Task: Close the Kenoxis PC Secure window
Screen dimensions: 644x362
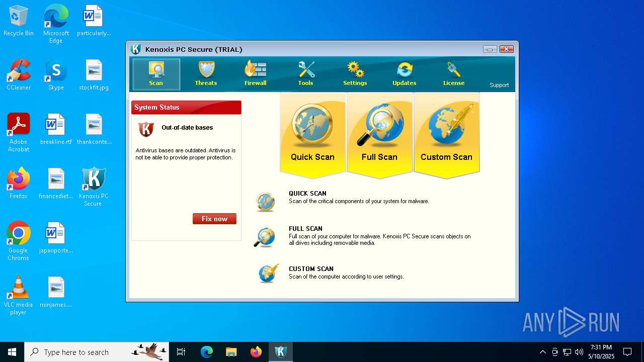Action: pyautogui.click(x=507, y=49)
